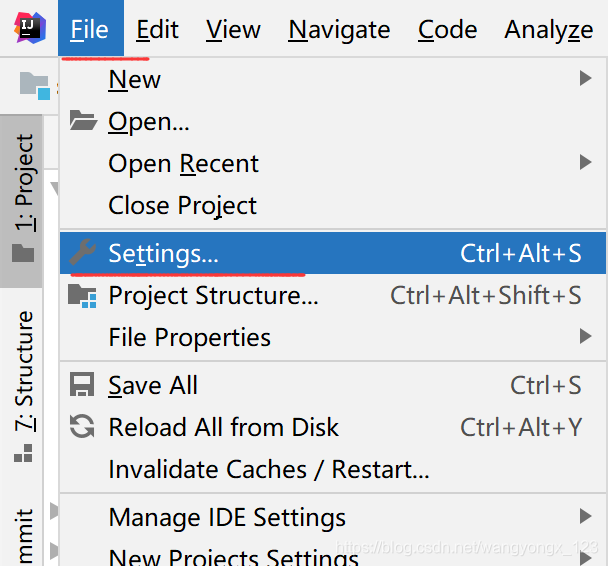Click the Settings wrench icon
608x566 pixels.
[82, 254]
